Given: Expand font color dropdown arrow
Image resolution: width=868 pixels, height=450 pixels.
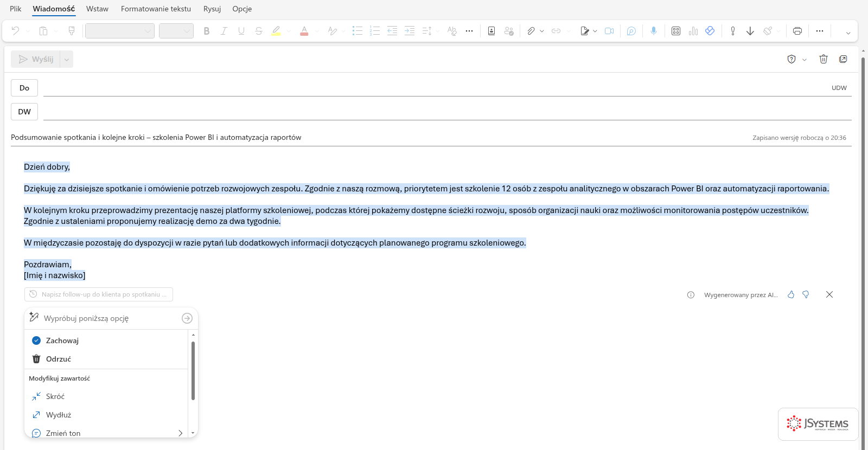Looking at the screenshot, I should pos(317,31).
